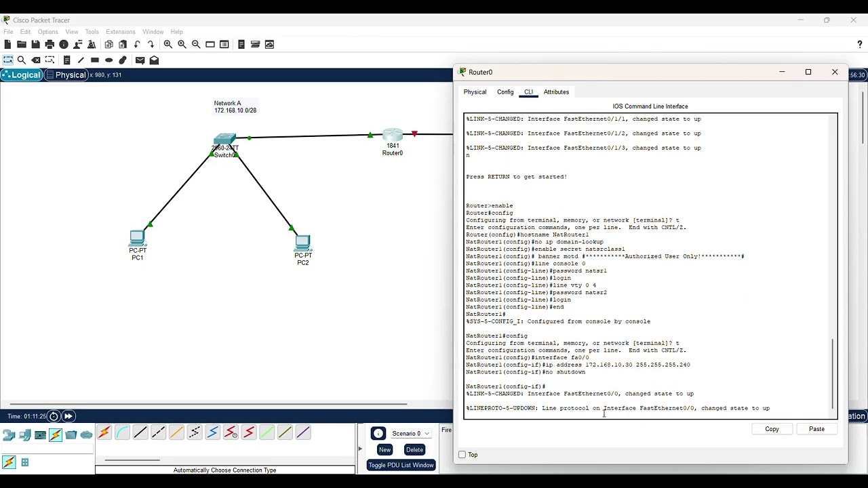This screenshot has width=868, height=488.
Task: Open the Network Devices category icon
Action: click(9, 435)
